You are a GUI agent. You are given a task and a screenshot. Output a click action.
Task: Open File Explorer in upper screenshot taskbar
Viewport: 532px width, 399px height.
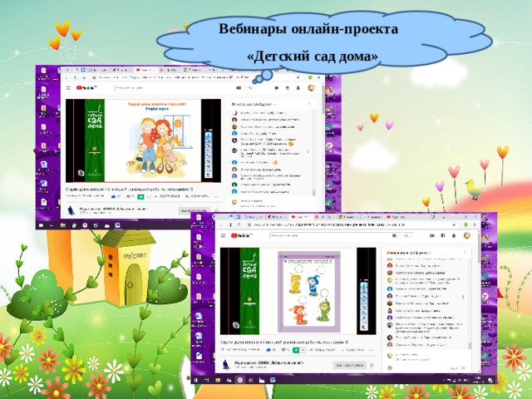[63, 225]
